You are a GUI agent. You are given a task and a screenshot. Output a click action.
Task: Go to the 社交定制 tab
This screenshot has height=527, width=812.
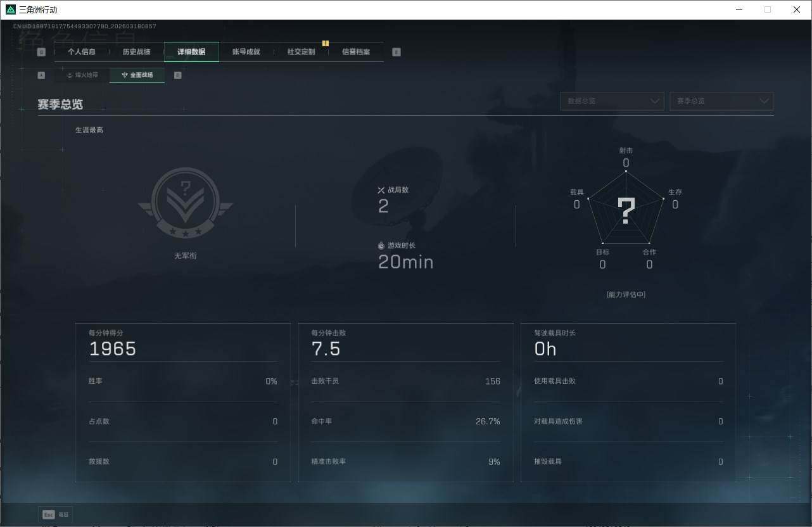point(301,52)
